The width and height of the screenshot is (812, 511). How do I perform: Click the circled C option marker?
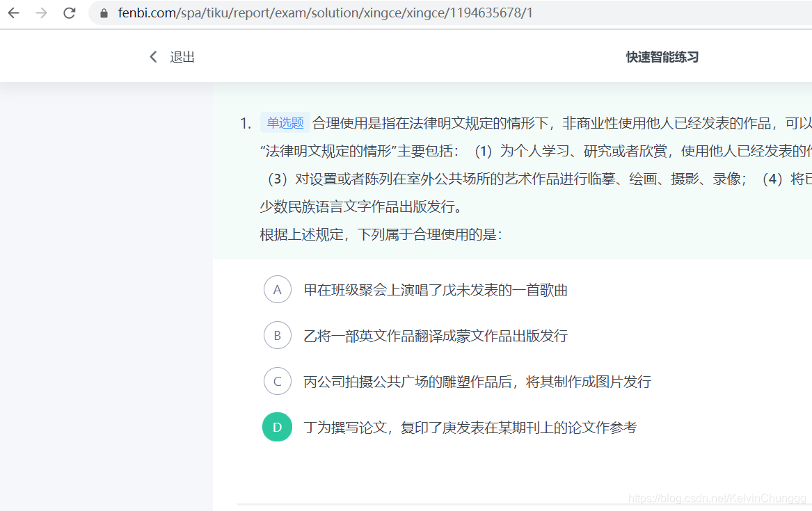coord(277,381)
